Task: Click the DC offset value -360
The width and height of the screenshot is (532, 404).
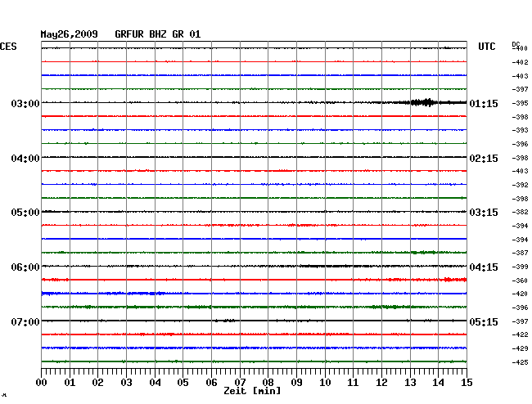Action: point(520,281)
